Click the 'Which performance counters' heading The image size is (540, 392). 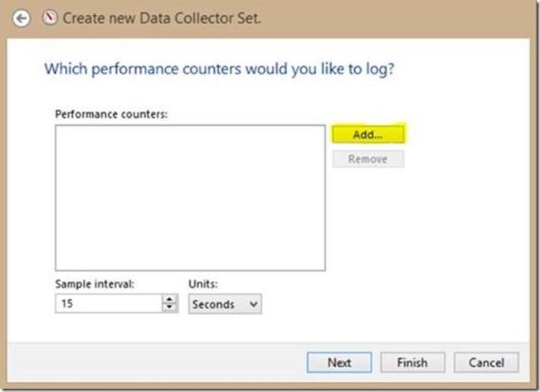pos(219,69)
